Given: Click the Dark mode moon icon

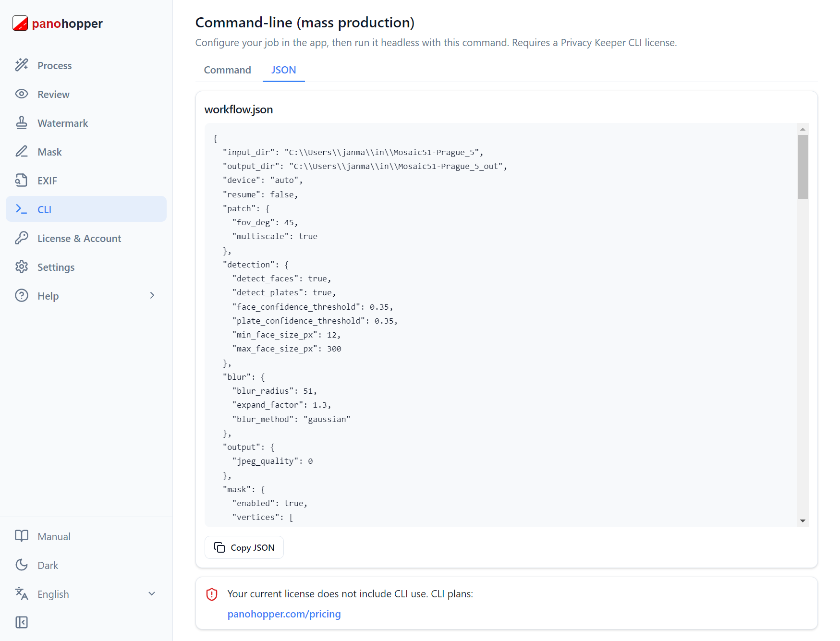Looking at the screenshot, I should (x=22, y=565).
